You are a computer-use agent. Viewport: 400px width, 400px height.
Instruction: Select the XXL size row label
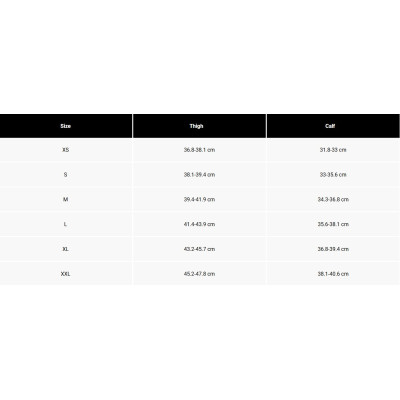(65, 274)
